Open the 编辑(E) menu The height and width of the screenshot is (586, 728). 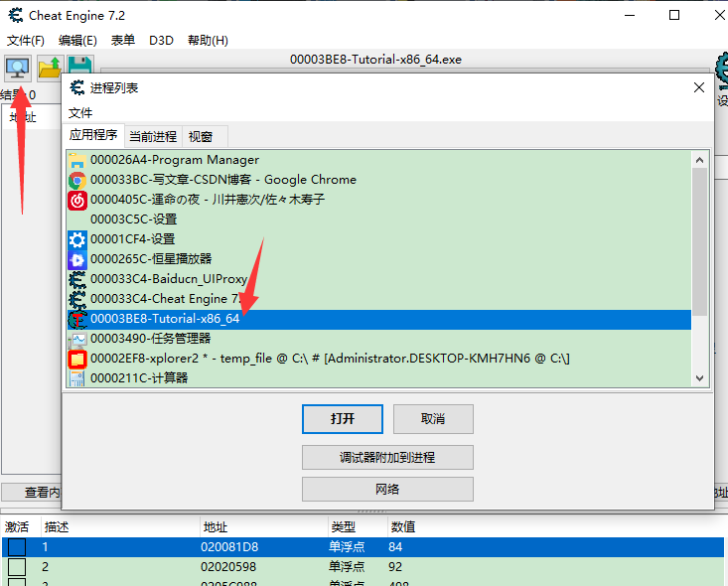click(x=77, y=41)
